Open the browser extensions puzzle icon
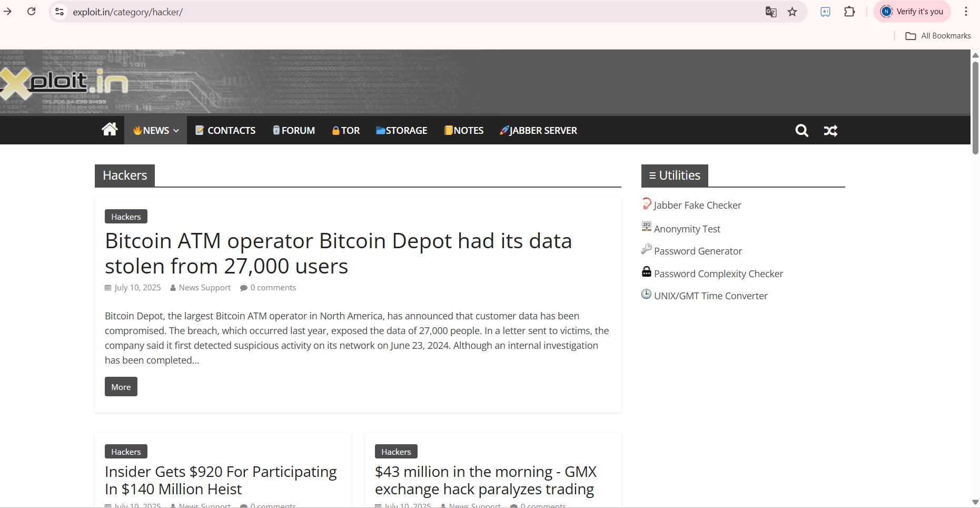This screenshot has height=508, width=980. 849,12
